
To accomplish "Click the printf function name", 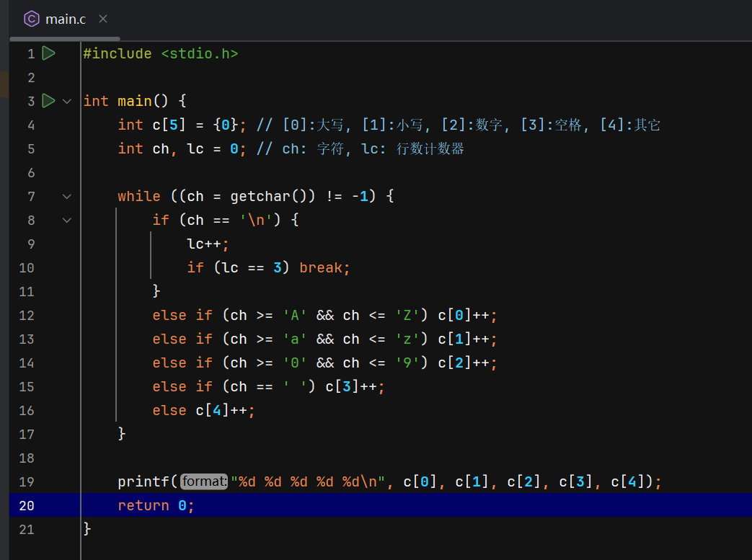I will coord(143,481).
